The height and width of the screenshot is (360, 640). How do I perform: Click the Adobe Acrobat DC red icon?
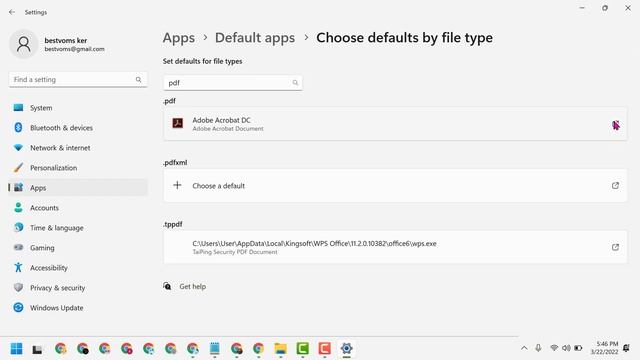pos(178,123)
